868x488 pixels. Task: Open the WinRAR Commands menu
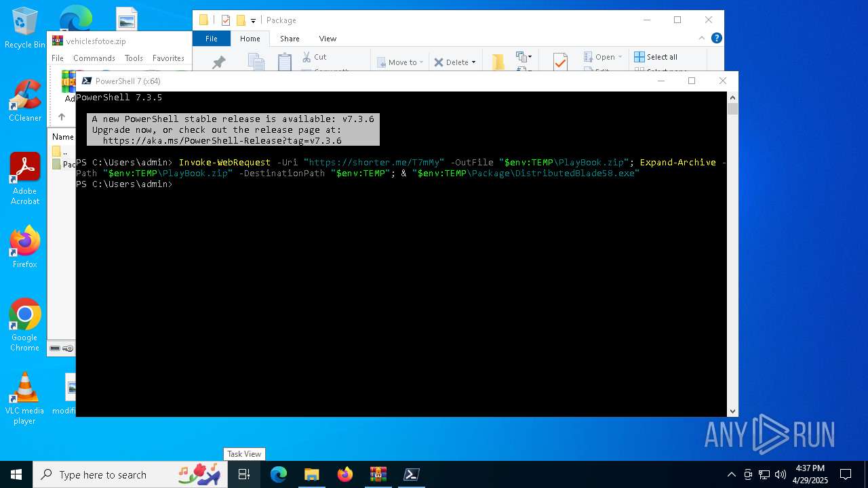pyautogui.click(x=94, y=58)
